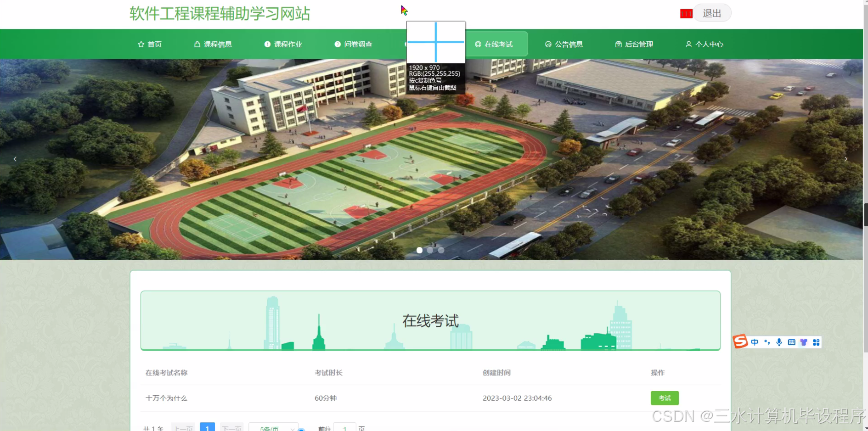Collapse carousel using left arrow chevron

coord(15,159)
